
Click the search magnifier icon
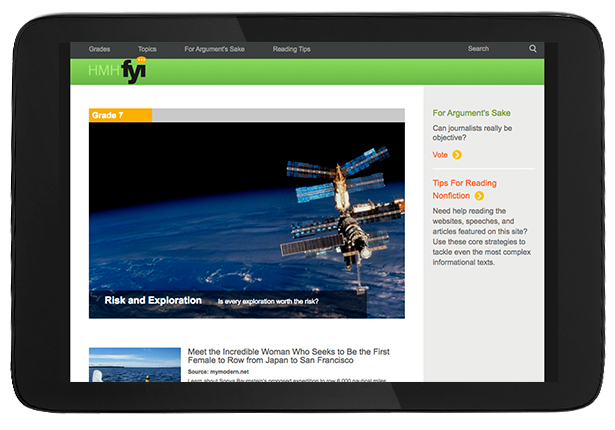click(533, 49)
